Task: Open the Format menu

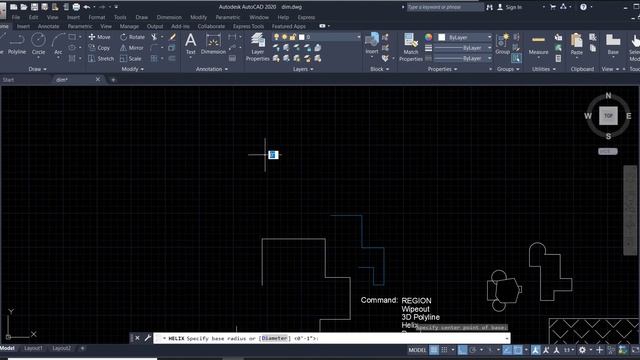Action: coord(97,18)
